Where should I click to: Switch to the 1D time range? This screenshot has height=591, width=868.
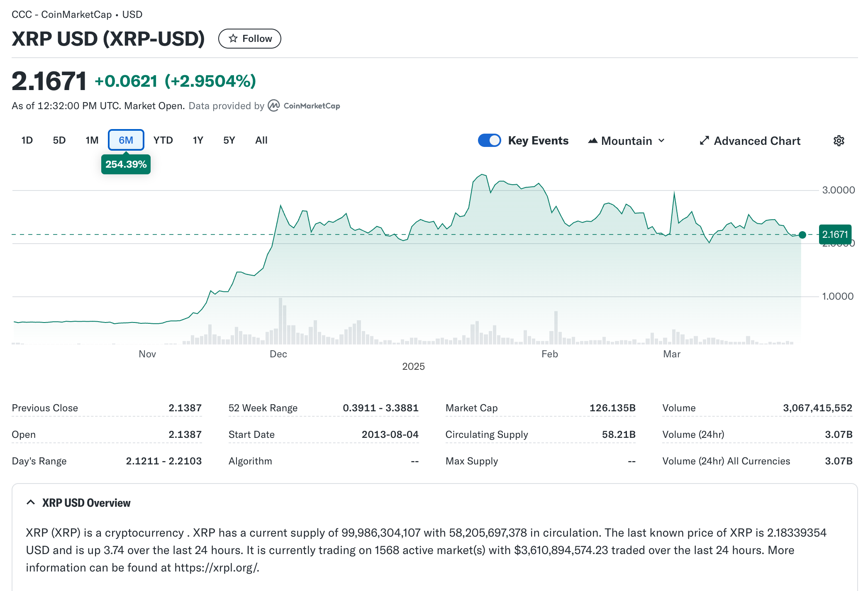click(x=27, y=140)
